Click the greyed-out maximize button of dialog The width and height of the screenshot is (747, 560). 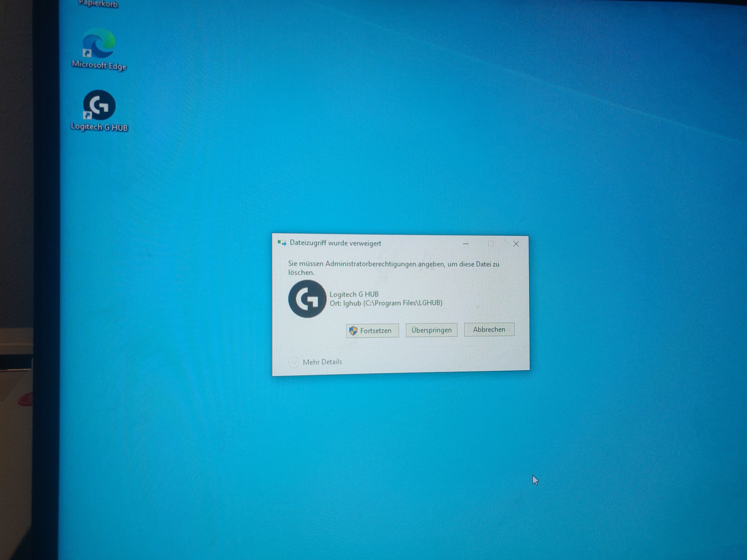[x=491, y=244]
